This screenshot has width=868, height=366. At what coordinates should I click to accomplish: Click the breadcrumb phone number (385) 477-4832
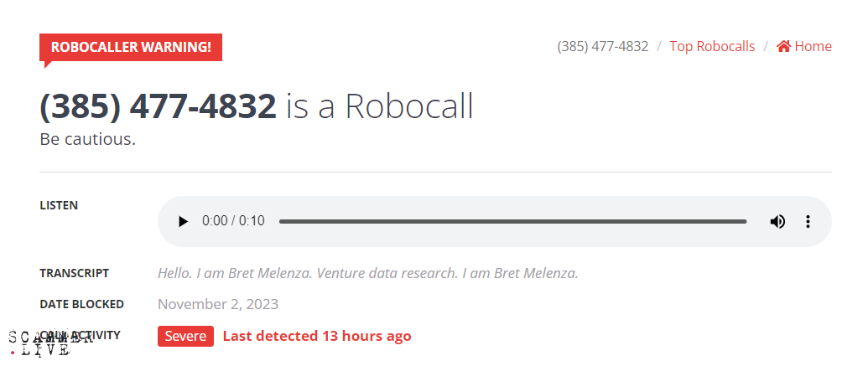click(602, 47)
